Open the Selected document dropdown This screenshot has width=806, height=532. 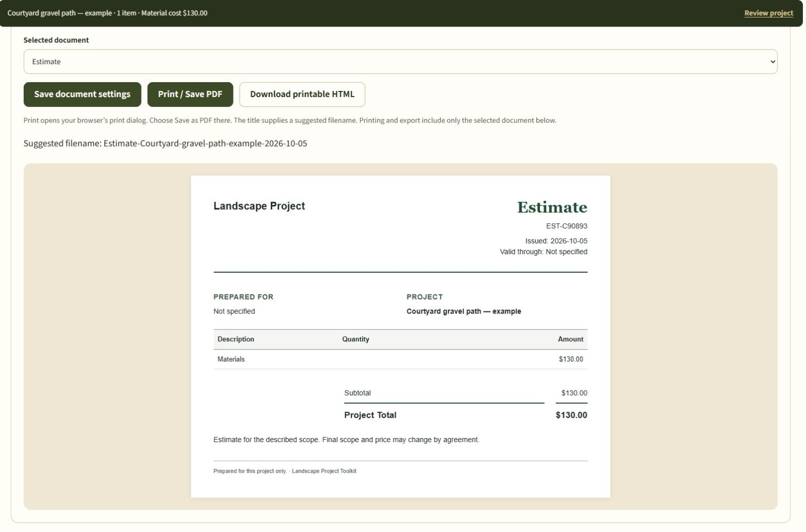point(400,61)
